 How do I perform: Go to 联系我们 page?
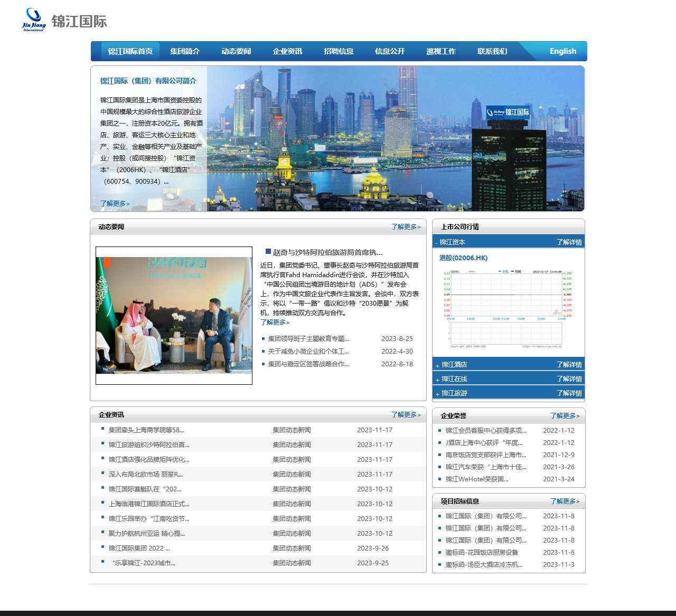pos(492,51)
